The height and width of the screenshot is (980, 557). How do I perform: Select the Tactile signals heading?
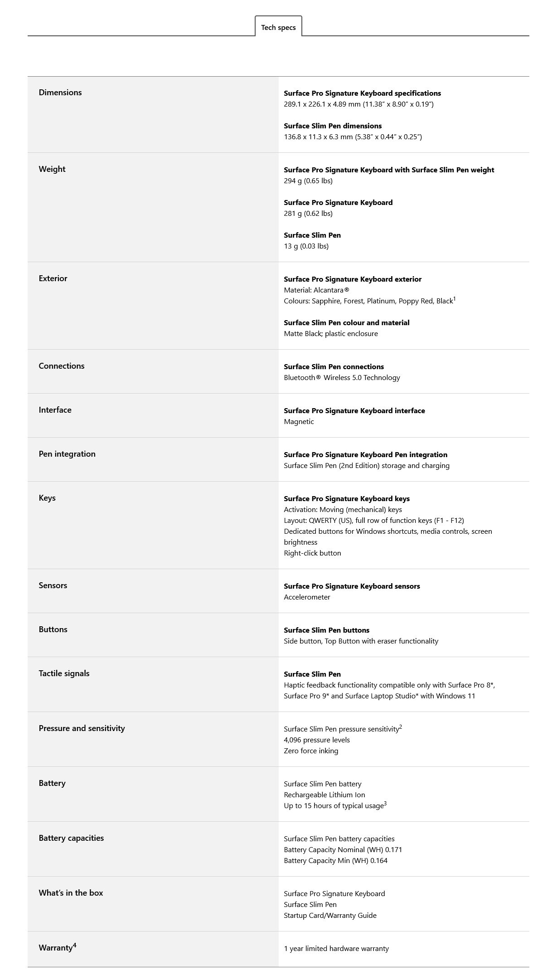pos(64,673)
